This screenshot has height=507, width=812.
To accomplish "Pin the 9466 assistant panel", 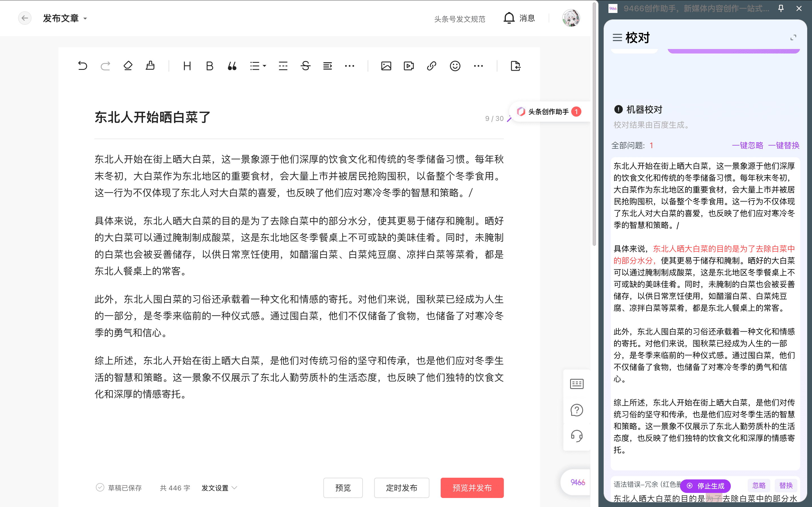I will (x=781, y=9).
